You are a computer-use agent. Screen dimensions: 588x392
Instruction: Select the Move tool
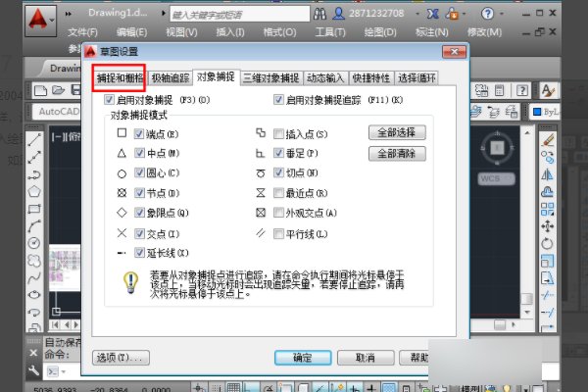click(548, 226)
